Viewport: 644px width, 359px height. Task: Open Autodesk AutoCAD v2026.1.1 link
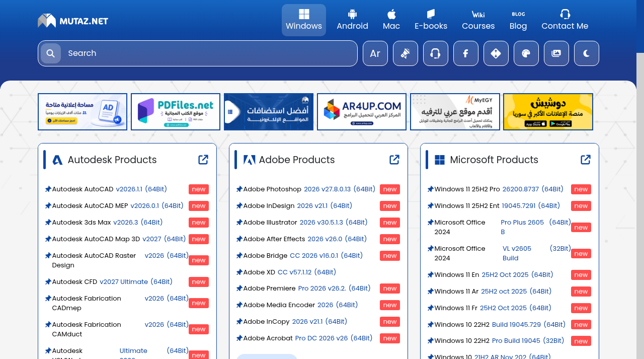pos(109,189)
